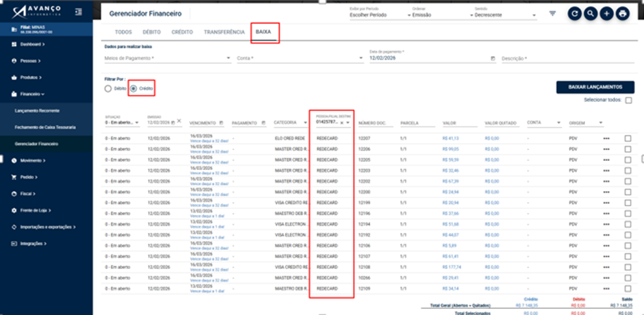The image size is (644, 315).
Task: Open the Situação filter dropdown
Action: 123,123
